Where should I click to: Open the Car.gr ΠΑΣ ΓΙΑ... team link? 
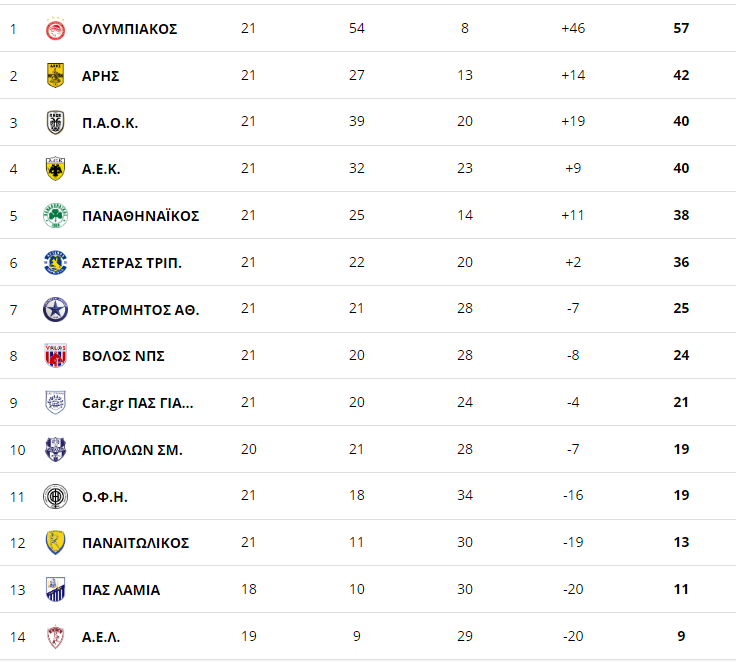click(x=138, y=403)
